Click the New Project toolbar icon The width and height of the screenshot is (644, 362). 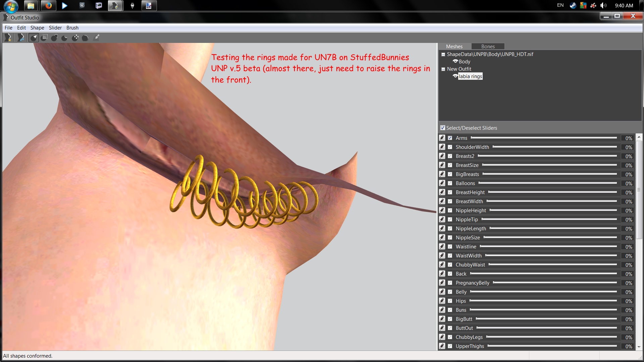pyautogui.click(x=8, y=38)
